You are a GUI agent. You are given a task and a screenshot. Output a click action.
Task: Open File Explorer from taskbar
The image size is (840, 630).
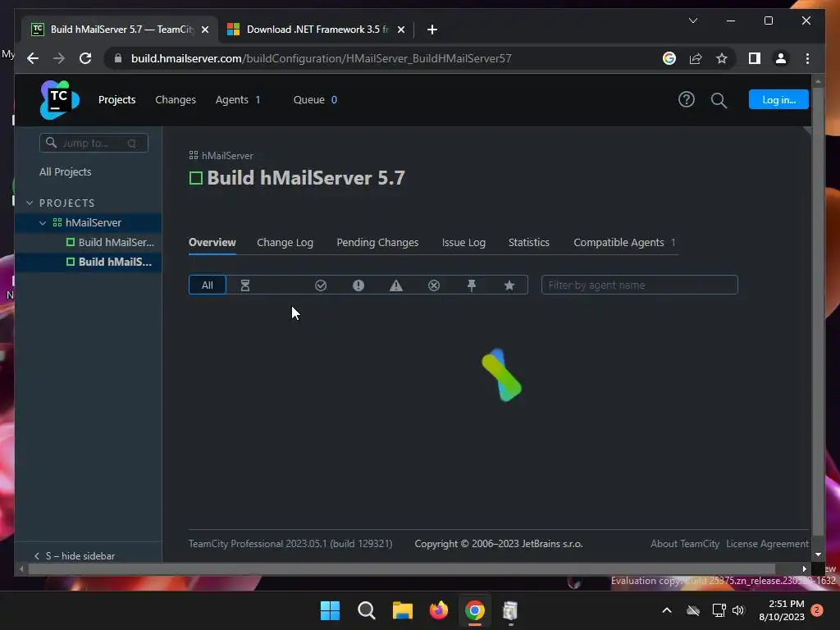[402, 610]
